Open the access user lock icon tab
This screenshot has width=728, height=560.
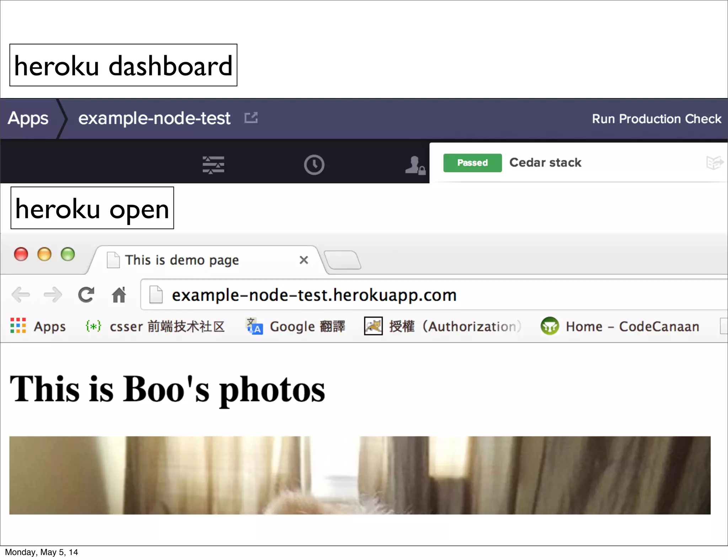[x=415, y=165]
